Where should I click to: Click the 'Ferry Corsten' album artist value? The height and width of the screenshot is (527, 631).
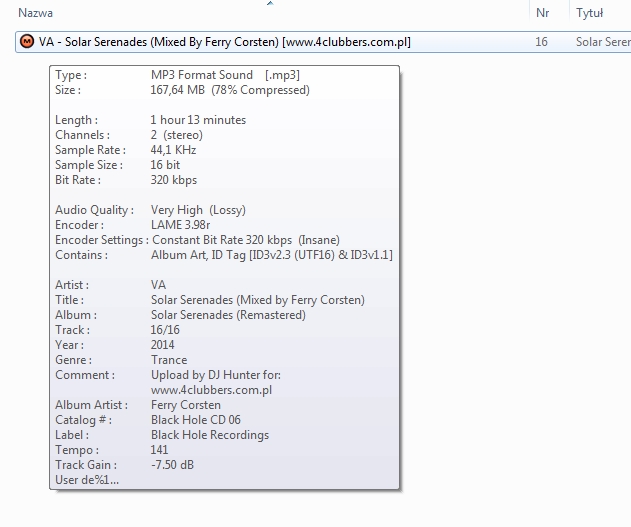[186, 405]
